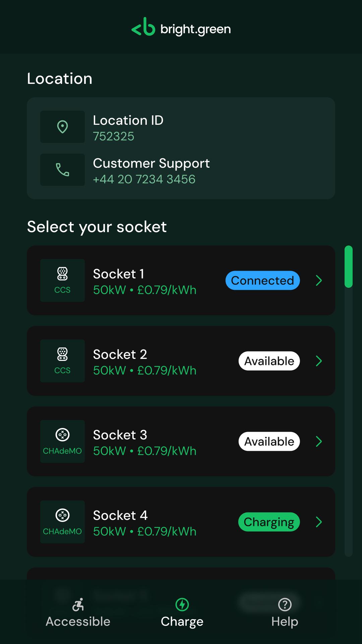Viewport: 362px width, 644px height.
Task: Tap the Help question mark icon
Action: point(285,604)
